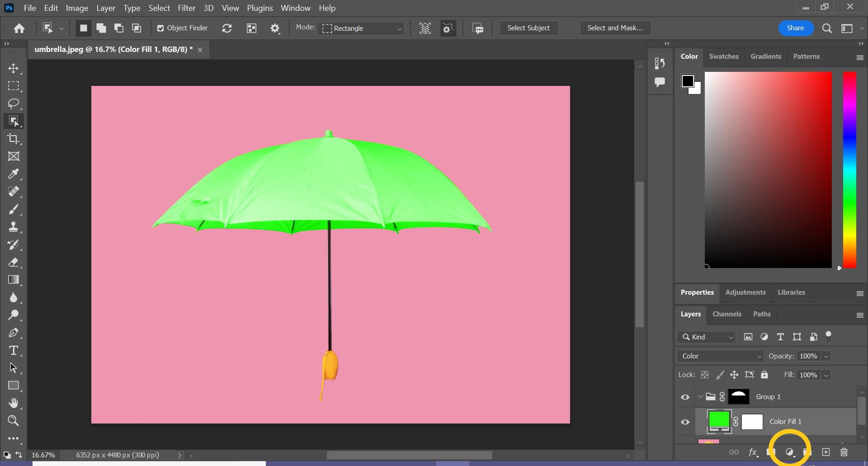Switch to the Channels tab
The image size is (868, 466).
(x=727, y=314)
